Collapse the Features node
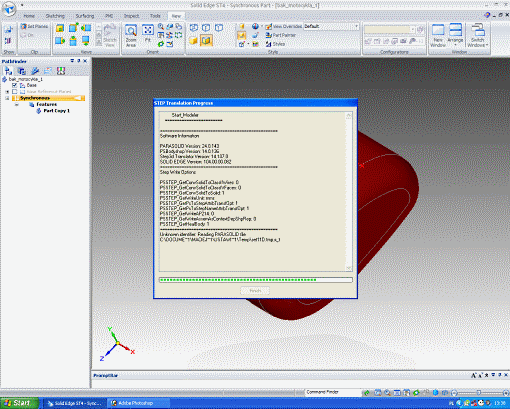510x409 pixels. (x=17, y=104)
